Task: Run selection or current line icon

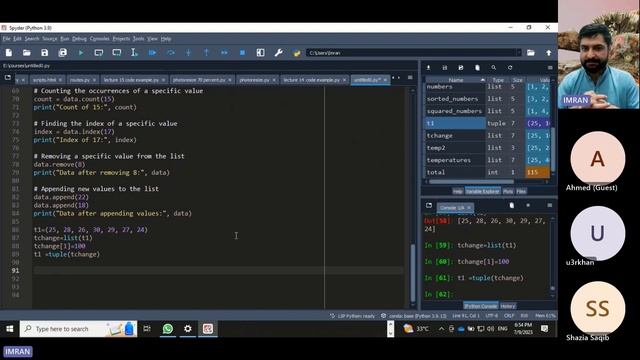Action: point(134,53)
